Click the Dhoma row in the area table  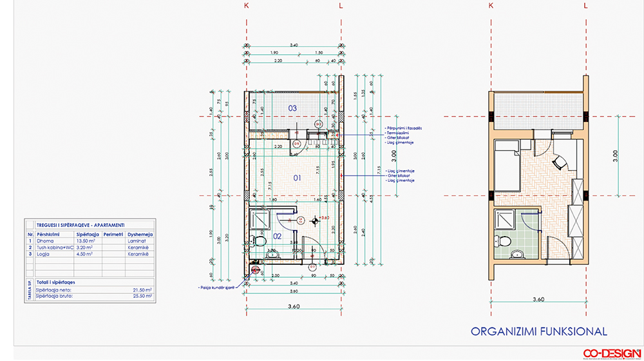[x=90, y=240]
